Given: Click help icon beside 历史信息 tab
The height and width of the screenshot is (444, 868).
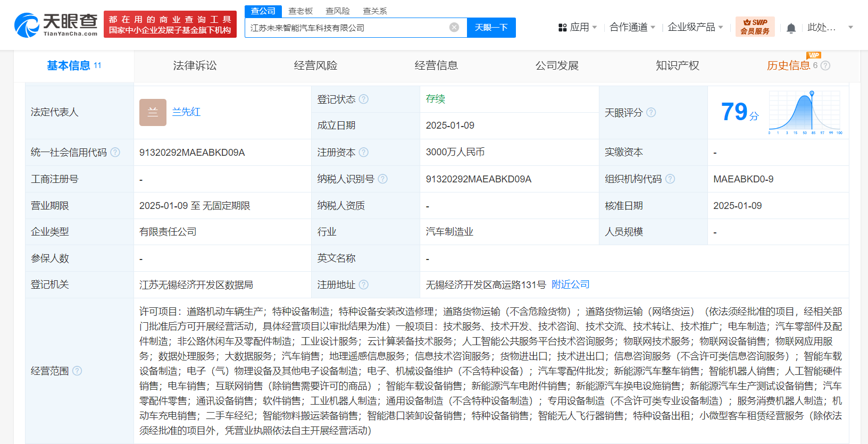Looking at the screenshot, I should (x=825, y=65).
